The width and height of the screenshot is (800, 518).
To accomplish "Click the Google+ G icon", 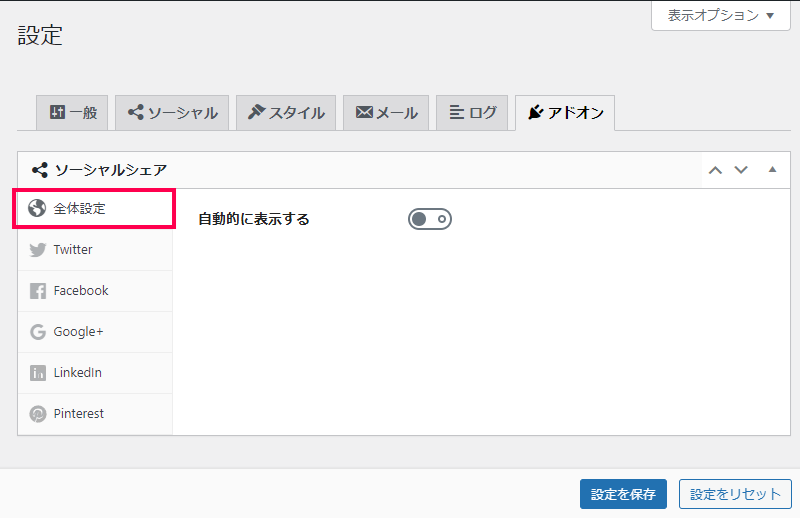I will (38, 332).
